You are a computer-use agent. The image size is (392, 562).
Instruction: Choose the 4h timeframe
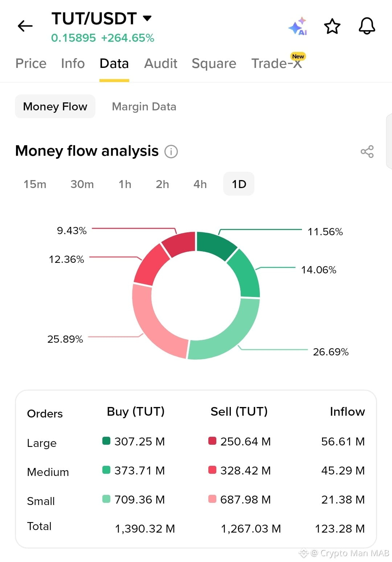tap(200, 184)
